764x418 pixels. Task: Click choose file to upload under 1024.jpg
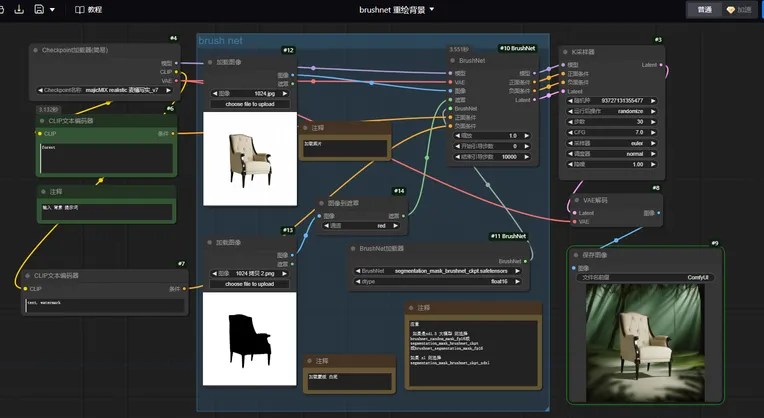pyautogui.click(x=250, y=103)
